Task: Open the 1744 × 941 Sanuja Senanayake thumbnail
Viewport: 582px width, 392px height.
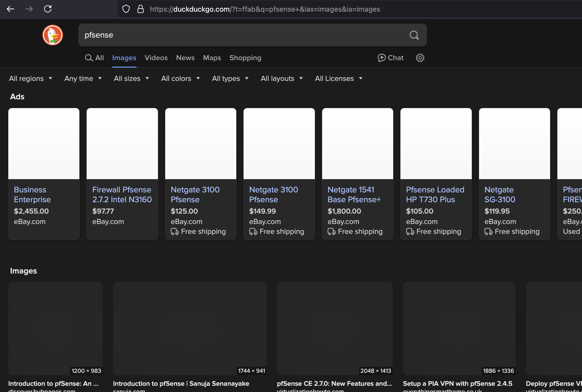Action: [x=190, y=328]
